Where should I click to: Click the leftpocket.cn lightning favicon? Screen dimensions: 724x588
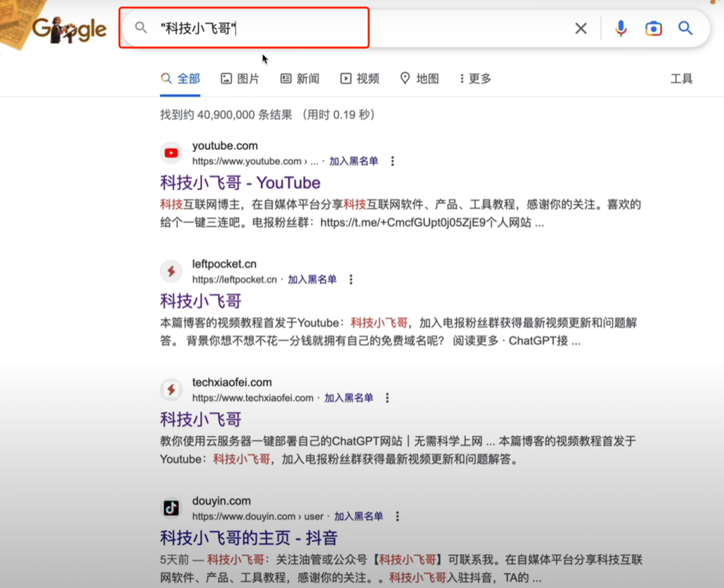click(x=171, y=271)
